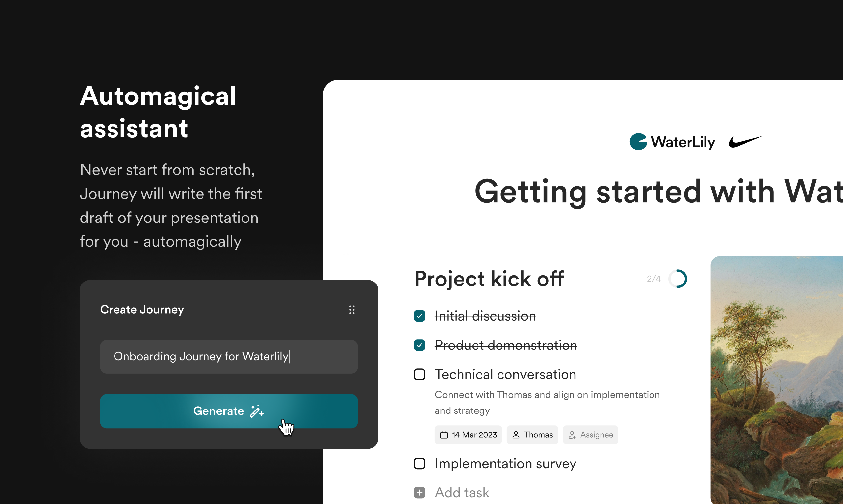Click the landscape painting thumbnail
843x504 pixels.
pos(776,380)
